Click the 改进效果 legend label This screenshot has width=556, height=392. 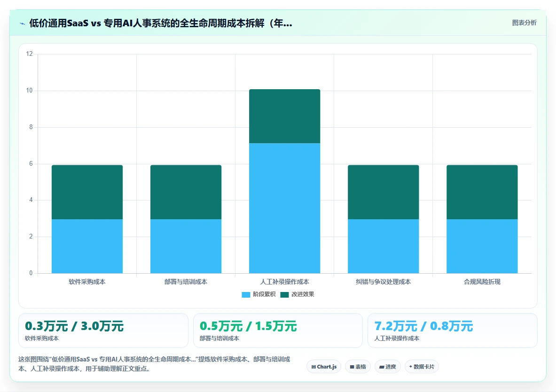[x=303, y=294]
